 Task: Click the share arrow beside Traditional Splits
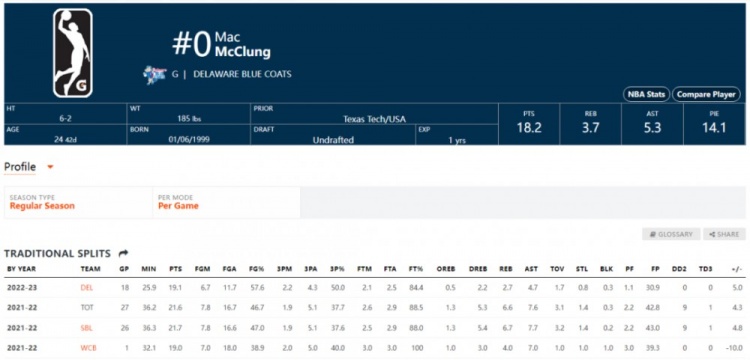(x=123, y=254)
